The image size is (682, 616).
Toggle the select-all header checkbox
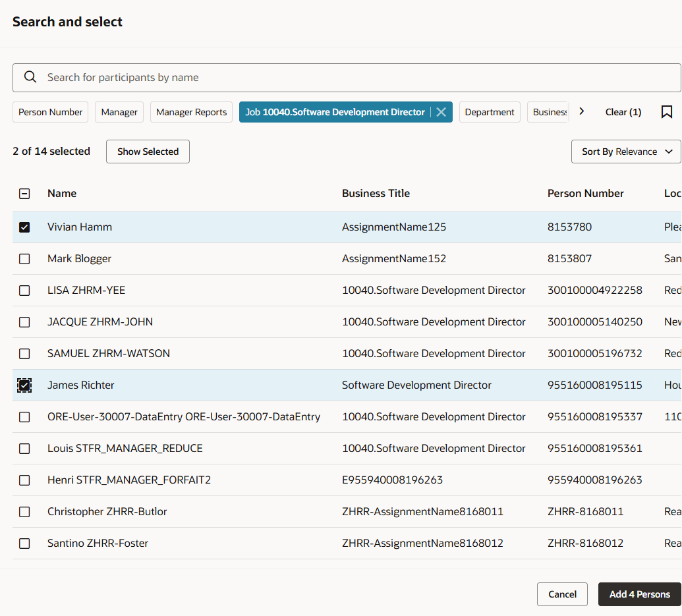coord(24,194)
